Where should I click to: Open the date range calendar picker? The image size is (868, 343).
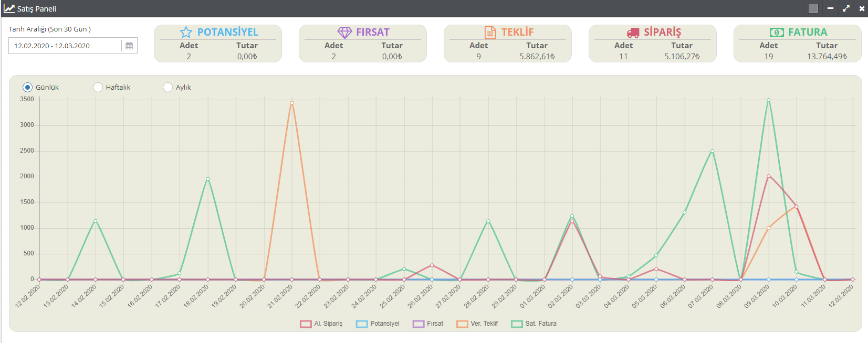129,46
